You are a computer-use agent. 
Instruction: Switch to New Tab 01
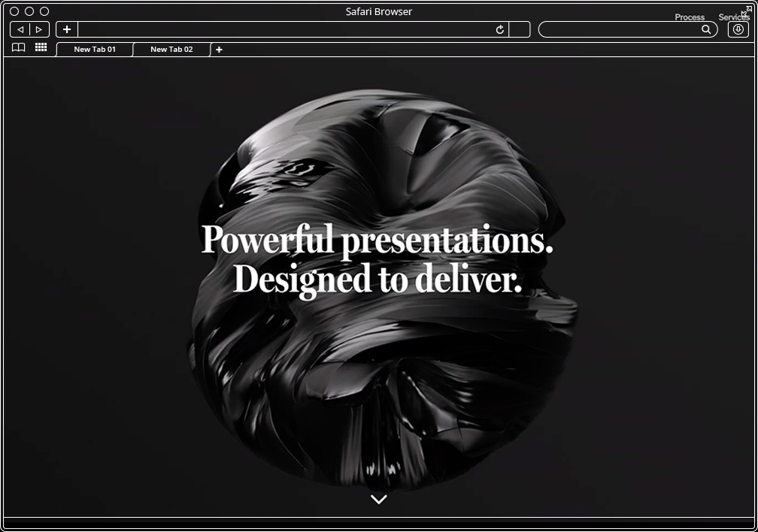(95, 50)
